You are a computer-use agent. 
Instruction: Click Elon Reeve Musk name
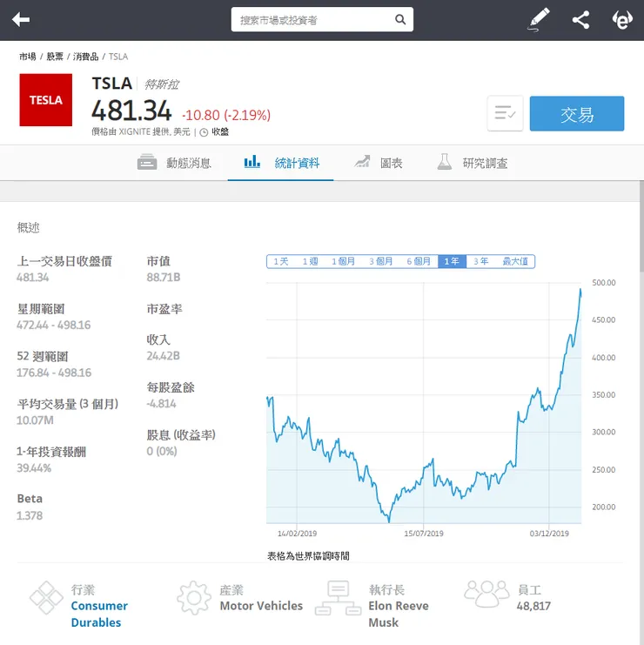coord(398,615)
